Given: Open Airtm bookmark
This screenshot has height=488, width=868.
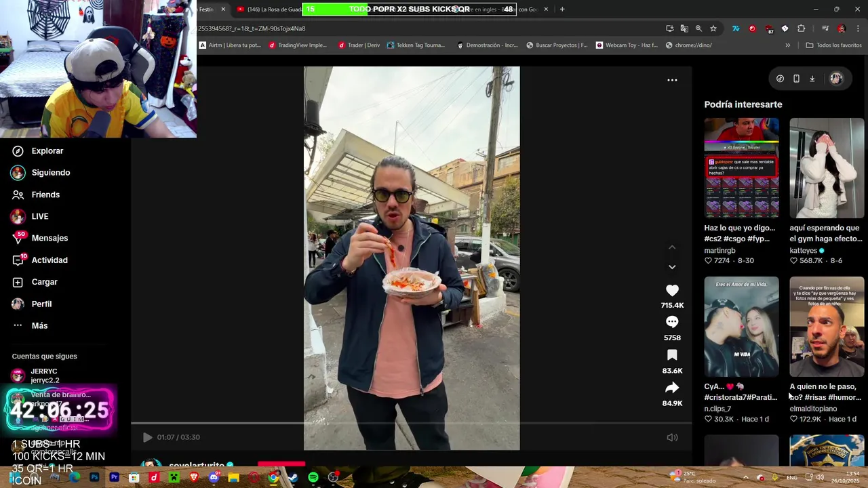Looking at the screenshot, I should coord(230,45).
